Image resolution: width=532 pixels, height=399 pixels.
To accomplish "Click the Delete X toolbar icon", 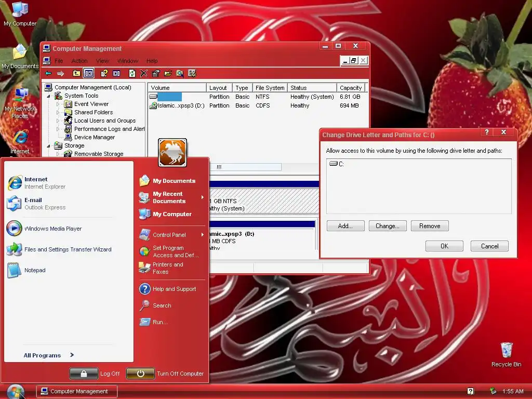I will point(144,73).
